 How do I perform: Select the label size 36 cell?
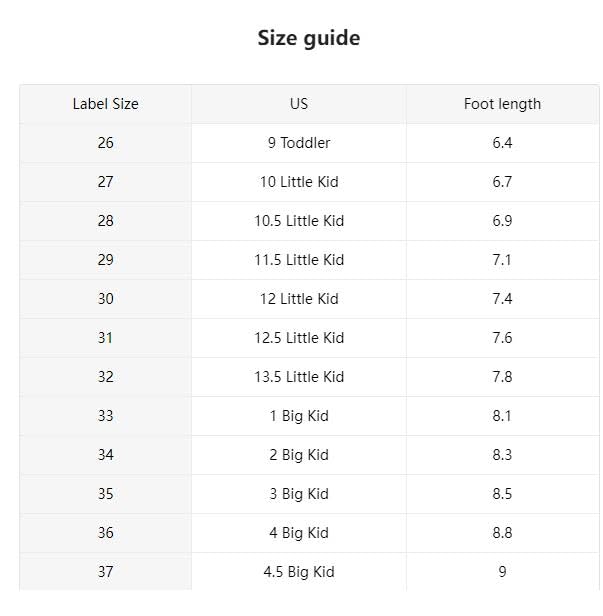point(105,533)
